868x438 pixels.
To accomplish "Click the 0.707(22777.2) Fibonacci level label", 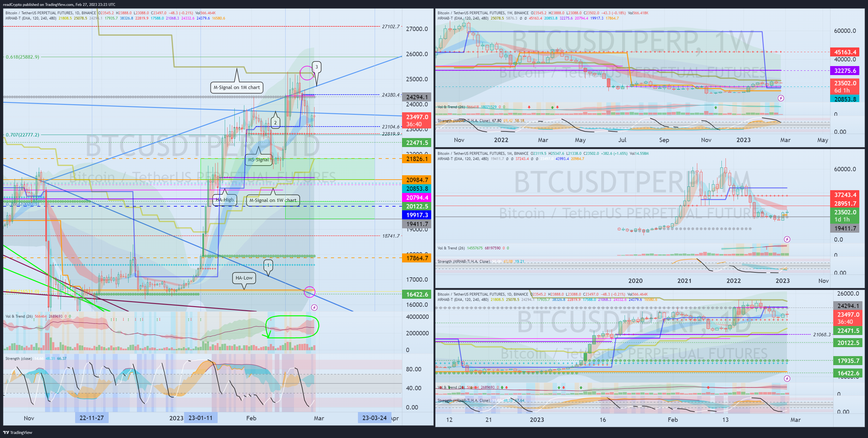I will 22,135.
